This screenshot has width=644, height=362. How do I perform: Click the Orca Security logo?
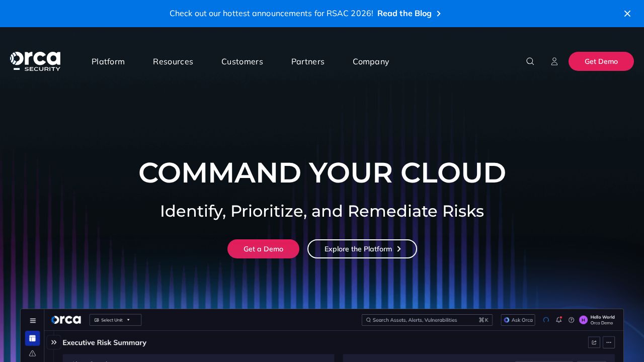coord(35,61)
